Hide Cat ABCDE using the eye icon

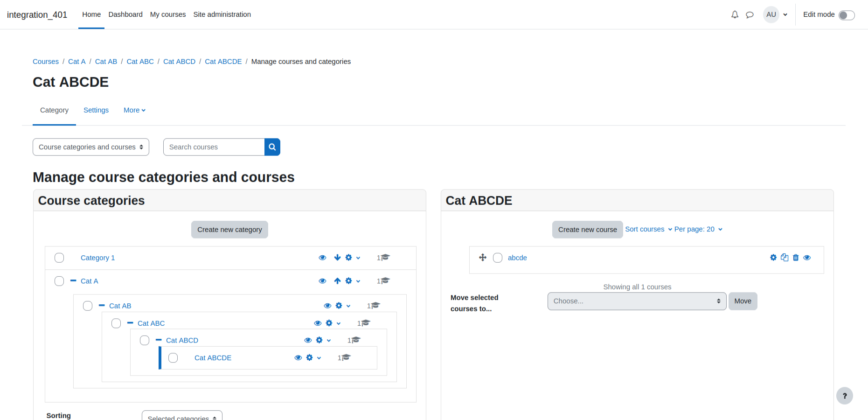point(298,357)
